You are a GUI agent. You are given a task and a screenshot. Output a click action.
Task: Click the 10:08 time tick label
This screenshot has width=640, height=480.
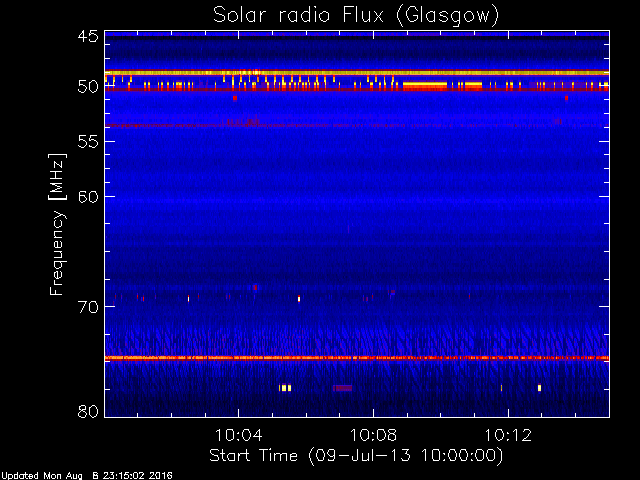click(373, 435)
